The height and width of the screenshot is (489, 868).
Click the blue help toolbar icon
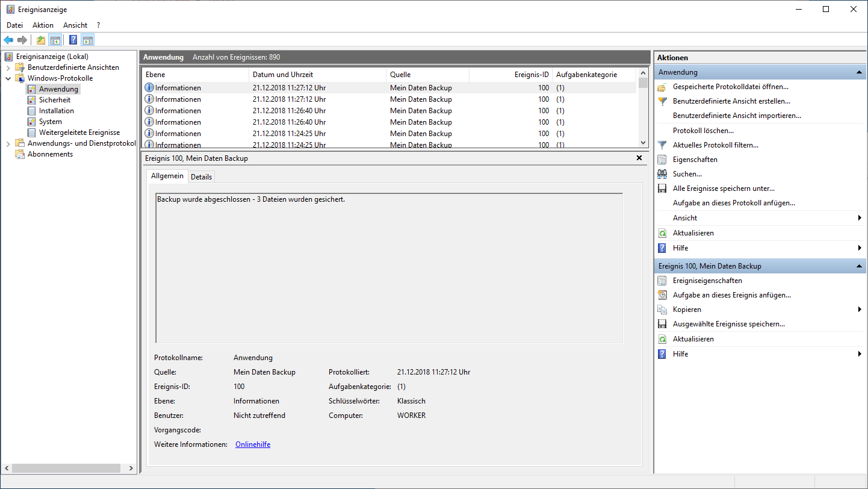coord(73,40)
